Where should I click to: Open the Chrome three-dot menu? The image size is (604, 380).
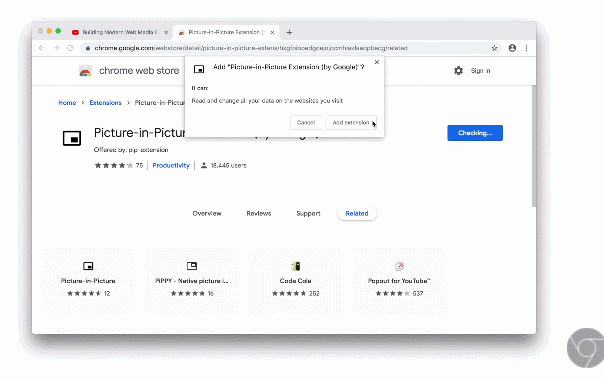526,48
